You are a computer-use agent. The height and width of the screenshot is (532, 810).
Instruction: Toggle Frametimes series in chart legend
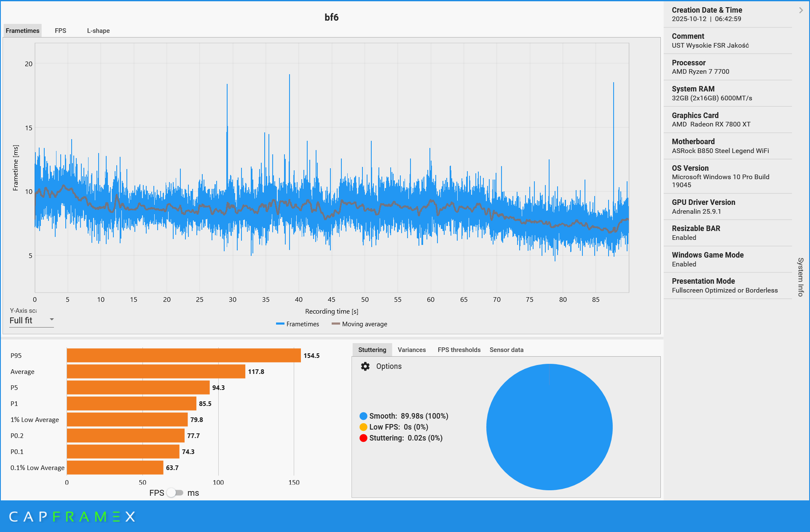(x=298, y=324)
